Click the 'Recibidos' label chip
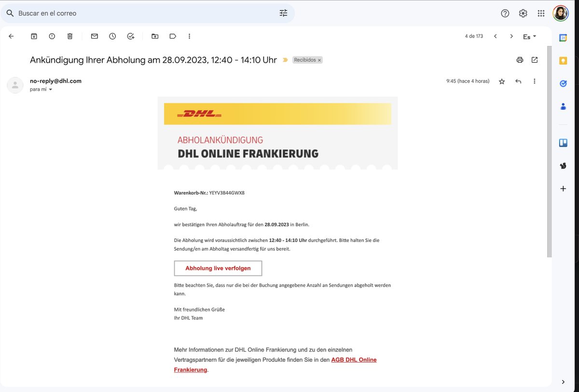The image size is (579, 392). tap(305, 60)
